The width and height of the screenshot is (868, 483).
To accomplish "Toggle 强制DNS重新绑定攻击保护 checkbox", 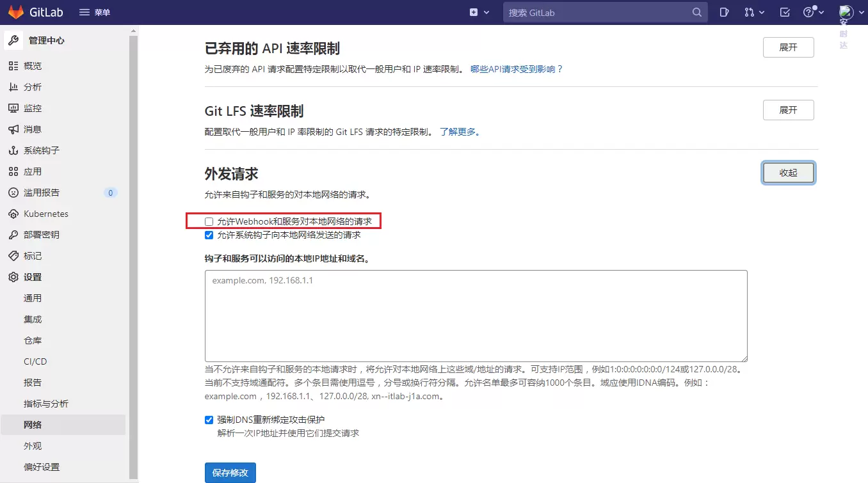I will (x=209, y=420).
